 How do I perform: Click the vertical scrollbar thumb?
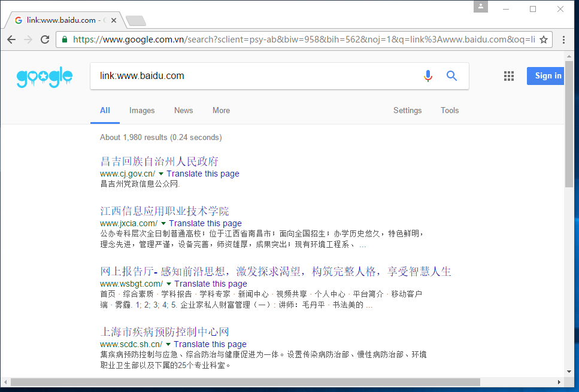[569, 124]
